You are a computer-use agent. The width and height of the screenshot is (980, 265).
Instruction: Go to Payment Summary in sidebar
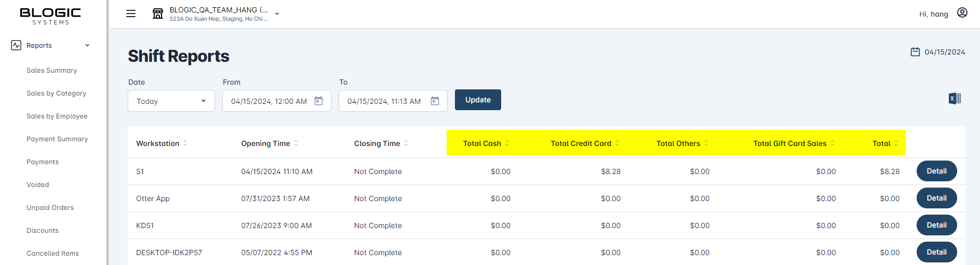tap(57, 139)
